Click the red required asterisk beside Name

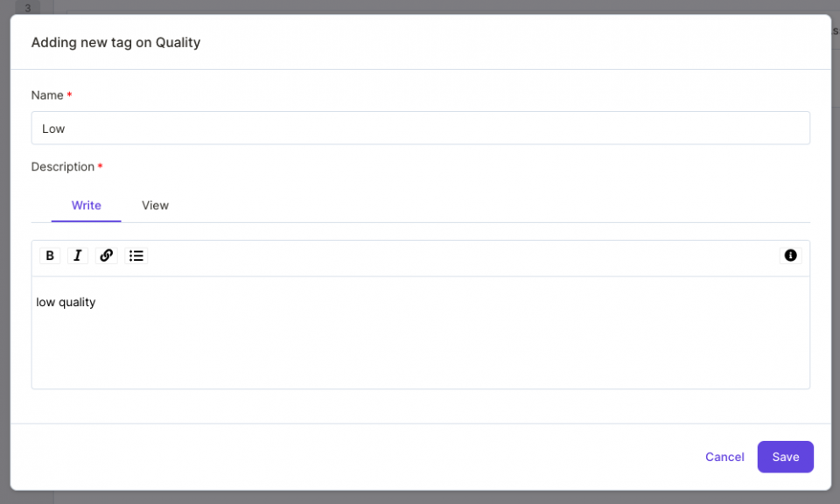click(69, 94)
